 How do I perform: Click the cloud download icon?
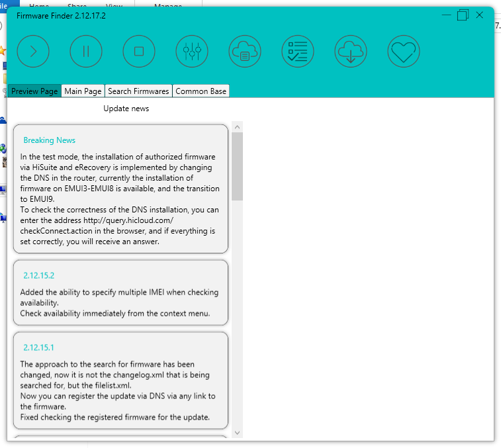click(351, 51)
